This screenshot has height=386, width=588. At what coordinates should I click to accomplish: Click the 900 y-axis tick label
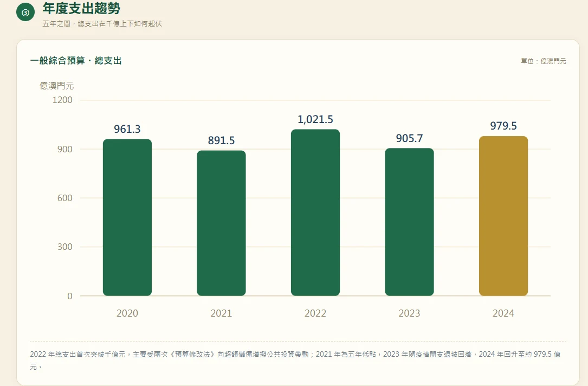[x=65, y=149]
